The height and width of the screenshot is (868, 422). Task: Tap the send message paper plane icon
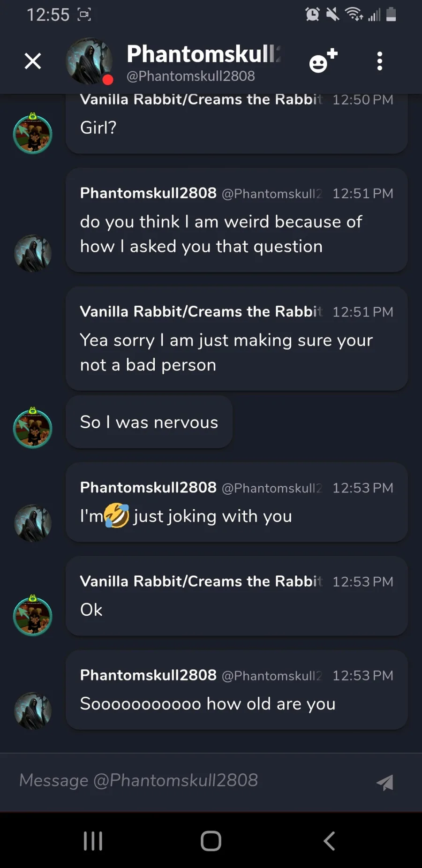(385, 782)
